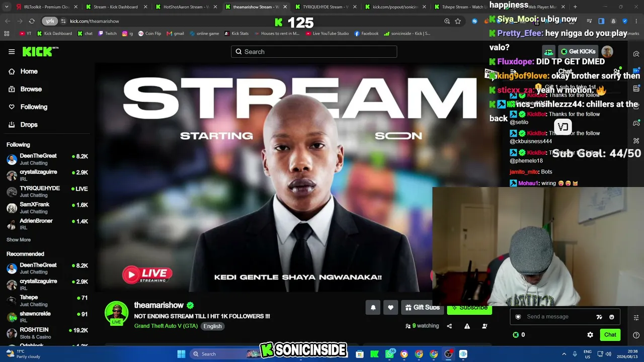Open the Coin Flip bookmark
This screenshot has height=362, width=644.
point(149,34)
